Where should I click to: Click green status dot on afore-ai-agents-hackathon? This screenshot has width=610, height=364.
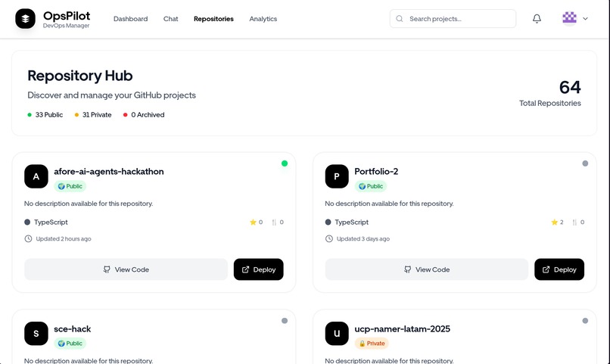click(x=285, y=163)
